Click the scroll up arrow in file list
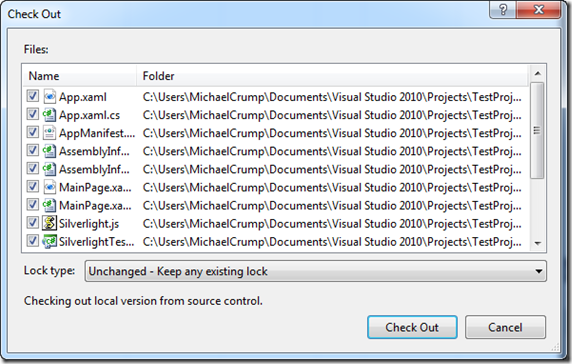Image resolution: width=572 pixels, height=364 pixels. click(x=537, y=73)
